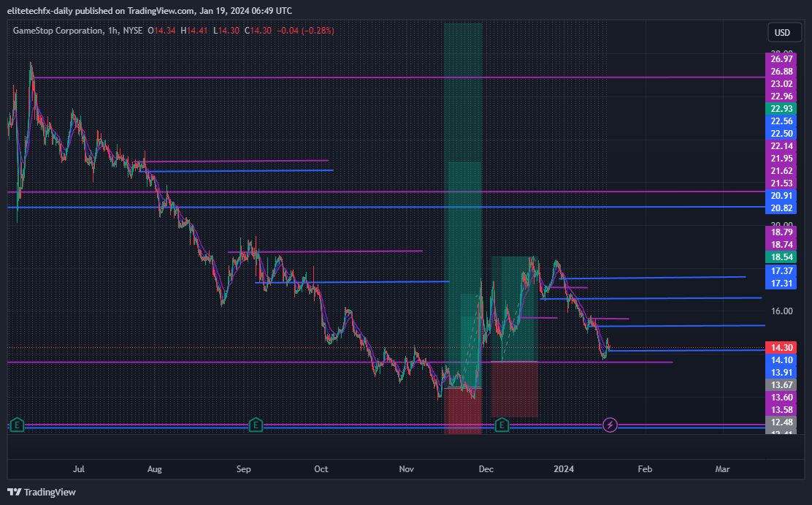Click the Aug label on time axis

(154, 469)
